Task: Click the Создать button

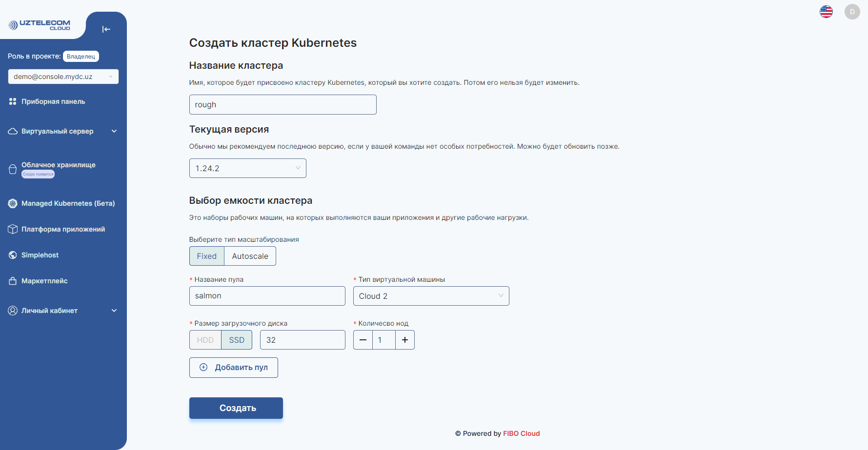Action: [x=236, y=408]
